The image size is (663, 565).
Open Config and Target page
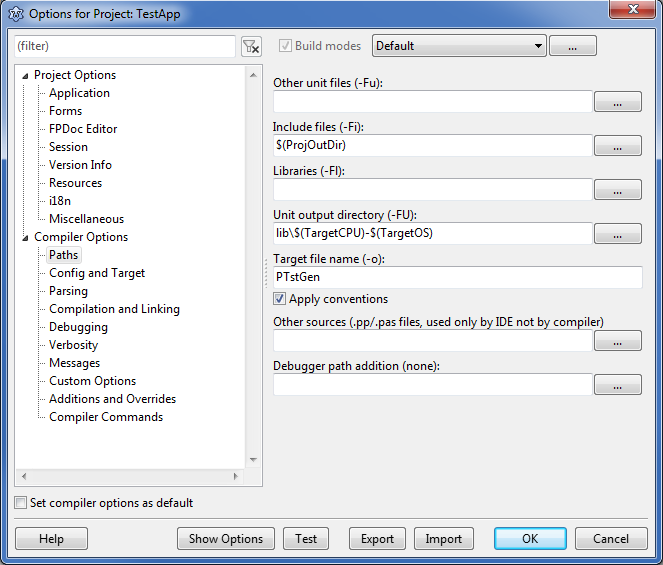pyautogui.click(x=97, y=273)
